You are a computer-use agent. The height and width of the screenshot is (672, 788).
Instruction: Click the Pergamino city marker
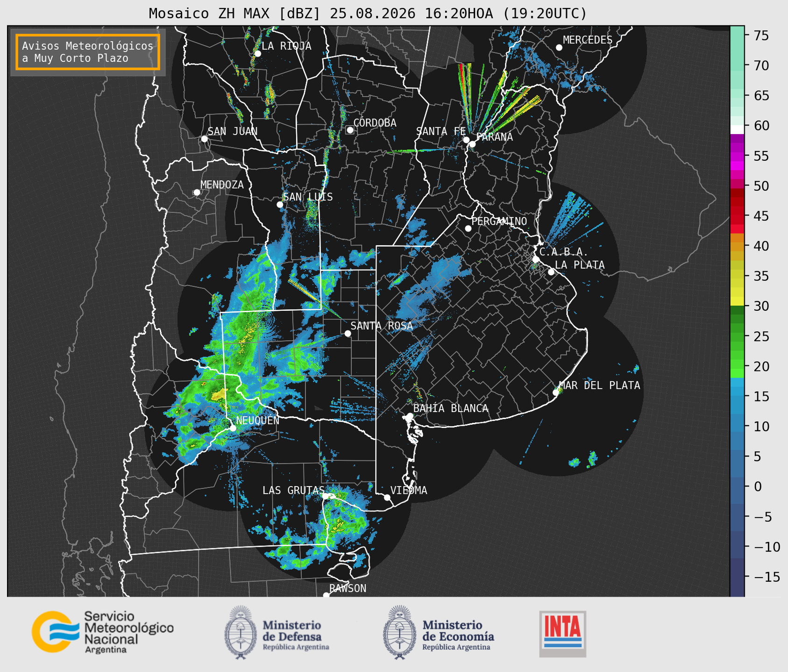(468, 229)
